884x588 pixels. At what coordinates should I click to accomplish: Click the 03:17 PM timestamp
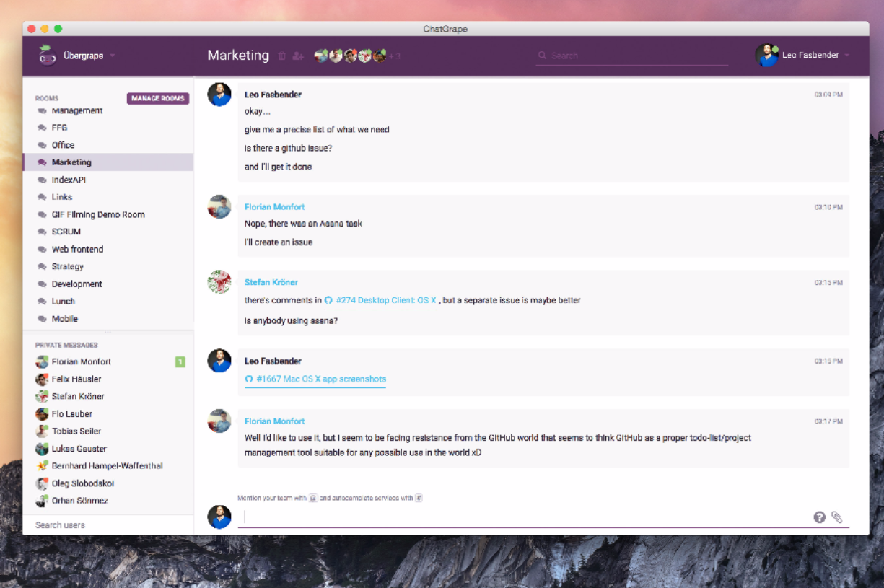(x=828, y=421)
